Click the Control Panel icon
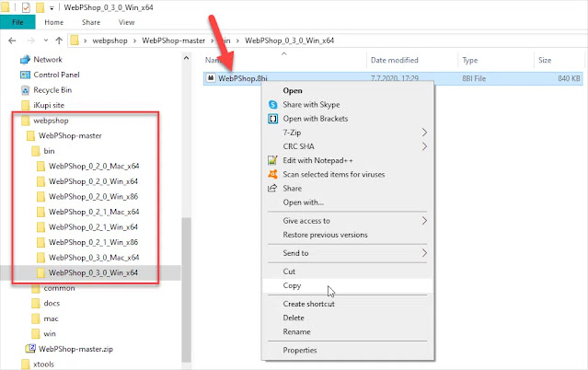 coord(25,75)
